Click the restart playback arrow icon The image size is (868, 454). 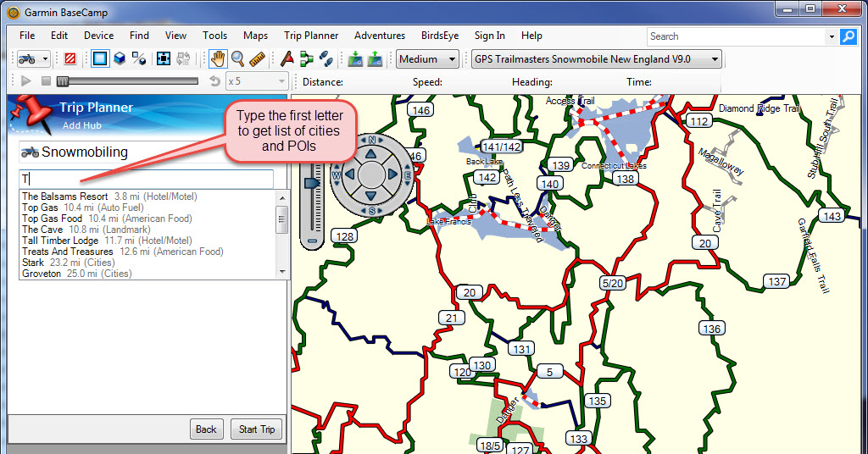214,81
